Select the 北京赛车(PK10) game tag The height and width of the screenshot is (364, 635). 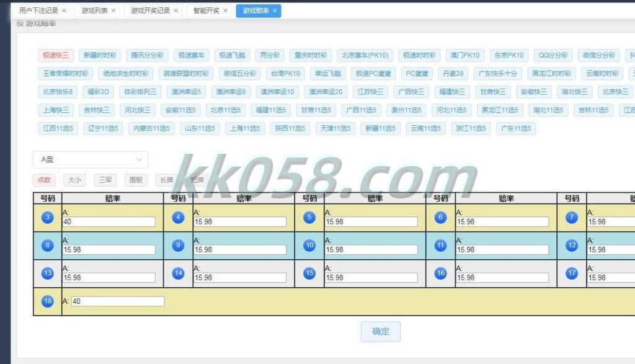coord(365,55)
